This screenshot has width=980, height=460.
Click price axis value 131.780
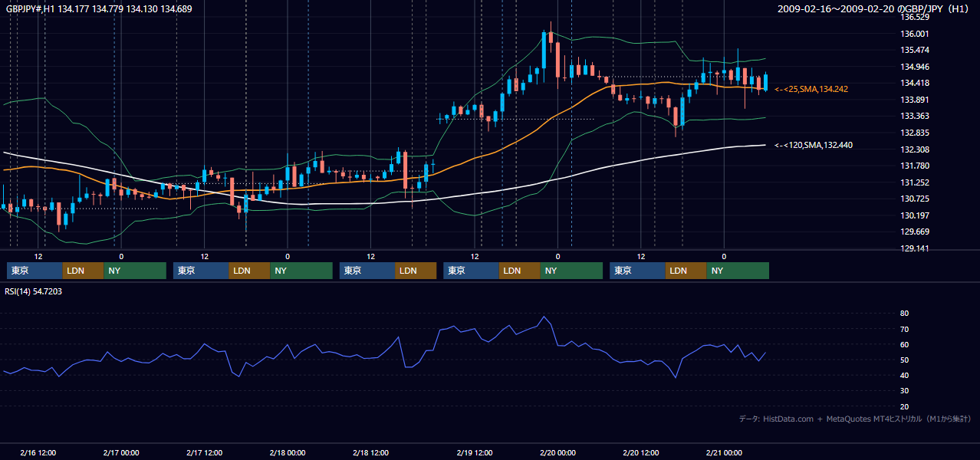point(915,166)
